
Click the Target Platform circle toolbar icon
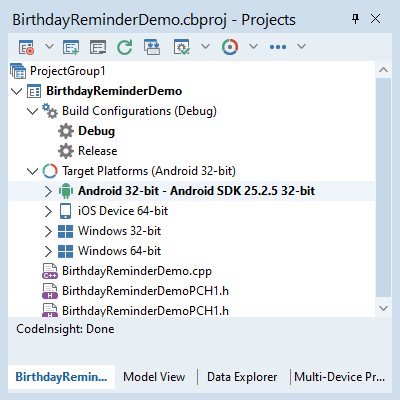(x=230, y=47)
